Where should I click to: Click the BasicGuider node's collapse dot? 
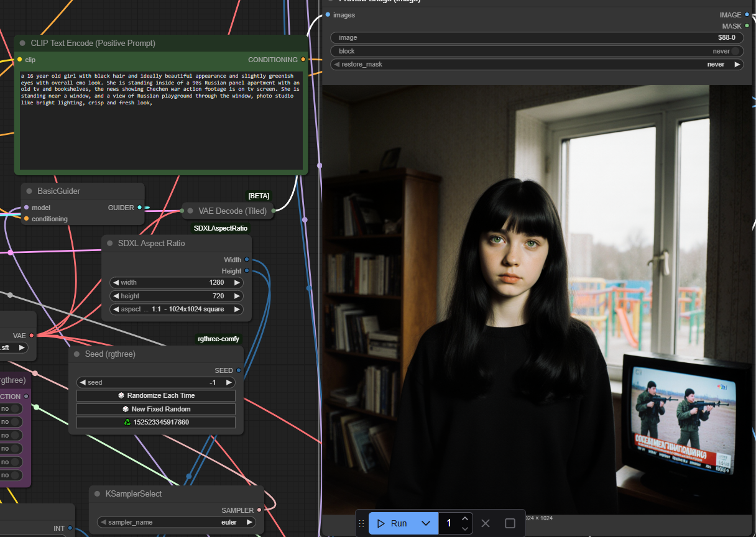pos(29,191)
